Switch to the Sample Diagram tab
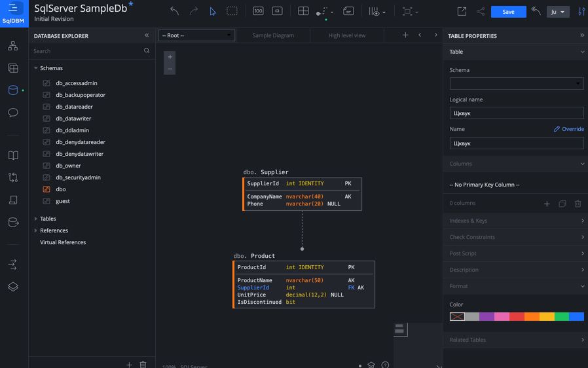 coord(273,35)
